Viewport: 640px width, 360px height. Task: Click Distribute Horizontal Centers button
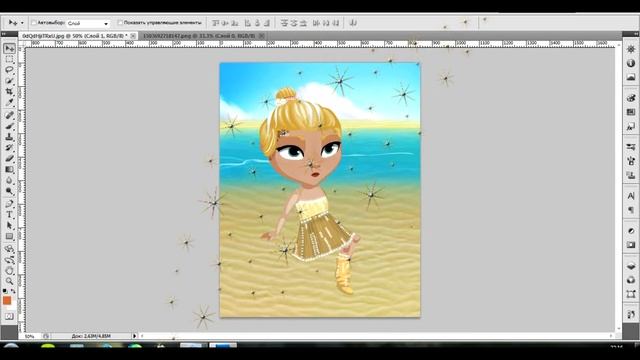point(326,23)
